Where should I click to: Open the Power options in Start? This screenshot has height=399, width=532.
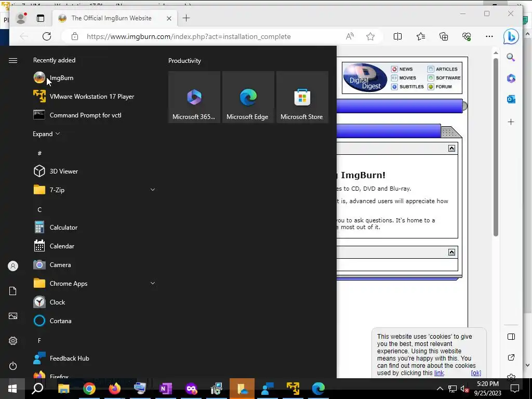[x=13, y=366]
